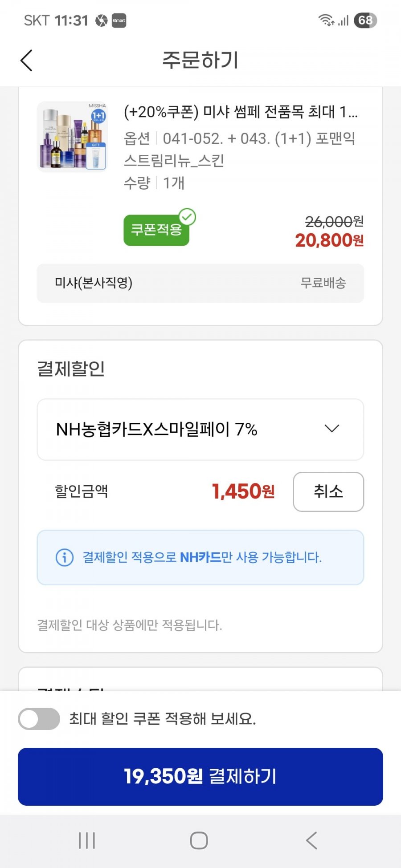This screenshot has width=401, height=868.
Task: Tap 19,350원 결제하기 to pay
Action: click(x=200, y=776)
